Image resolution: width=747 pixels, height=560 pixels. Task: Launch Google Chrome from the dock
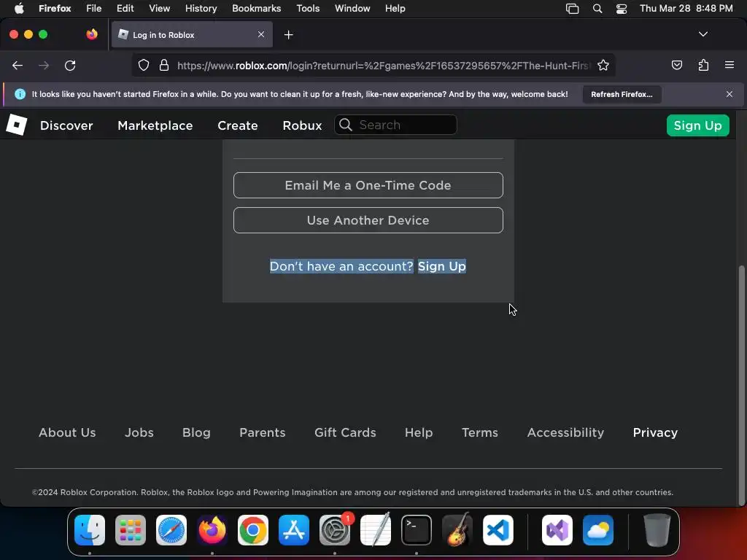pos(253,530)
